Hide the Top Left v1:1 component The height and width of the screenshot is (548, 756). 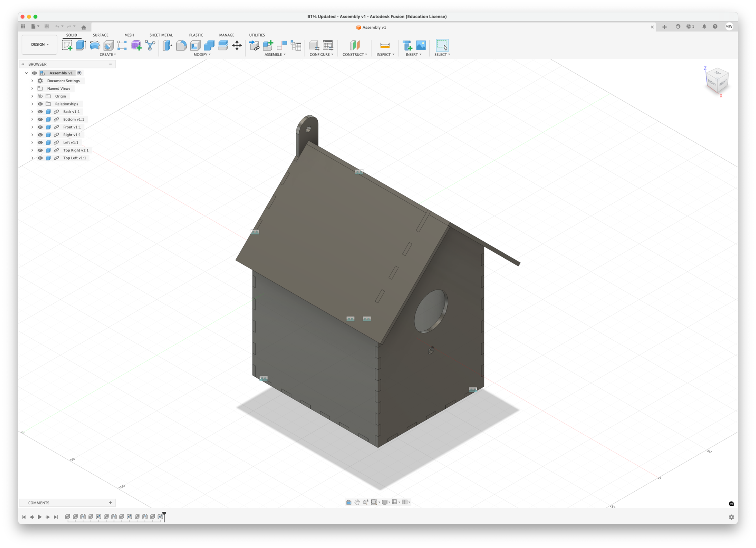point(40,158)
